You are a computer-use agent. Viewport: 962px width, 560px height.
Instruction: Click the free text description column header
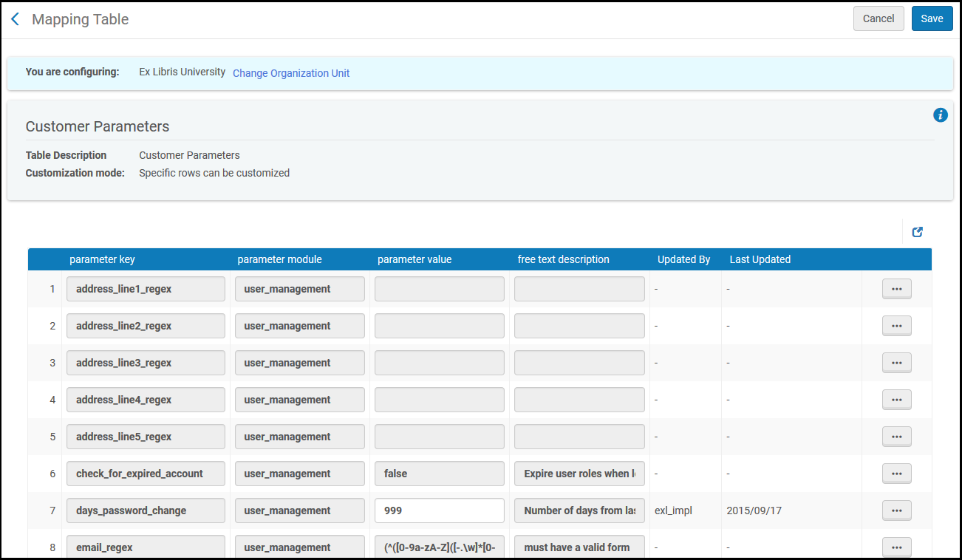(x=564, y=259)
